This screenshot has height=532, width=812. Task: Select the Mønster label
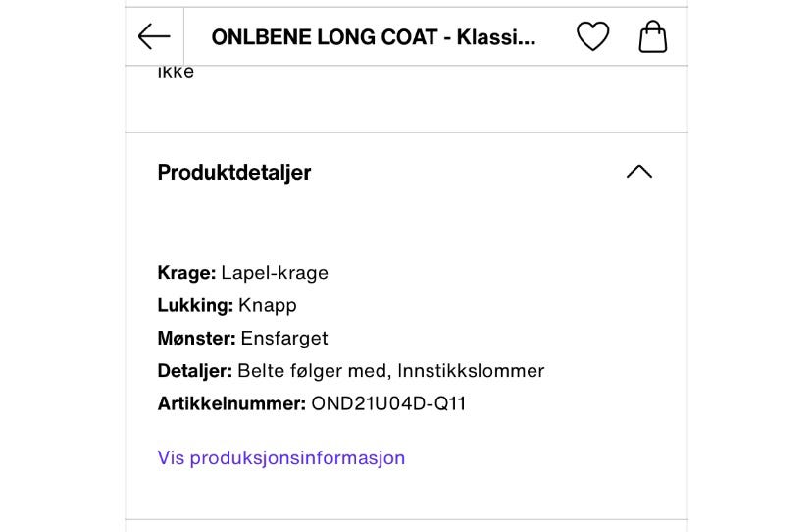tap(196, 338)
